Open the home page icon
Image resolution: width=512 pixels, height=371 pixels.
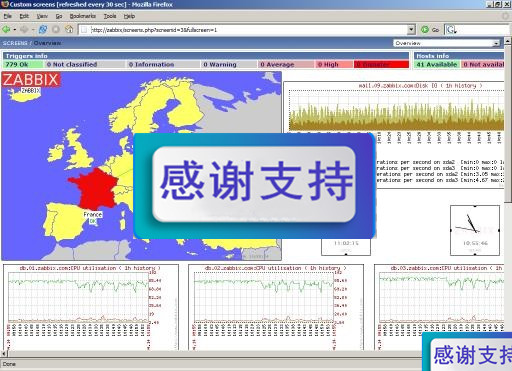click(x=69, y=29)
